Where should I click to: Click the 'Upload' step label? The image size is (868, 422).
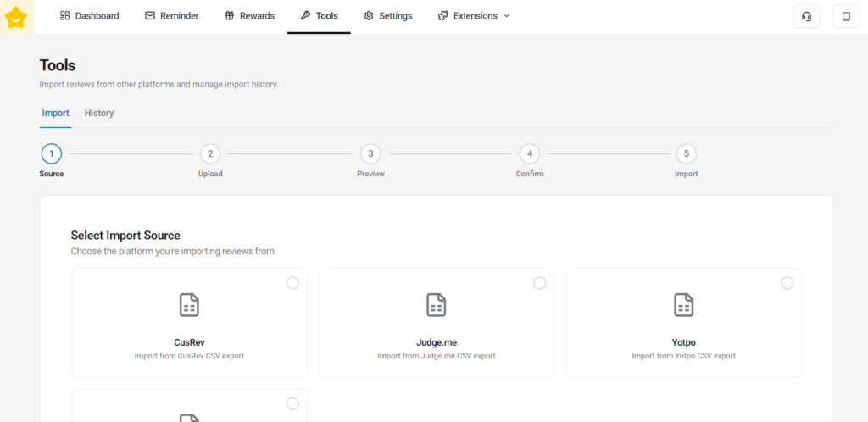click(210, 174)
